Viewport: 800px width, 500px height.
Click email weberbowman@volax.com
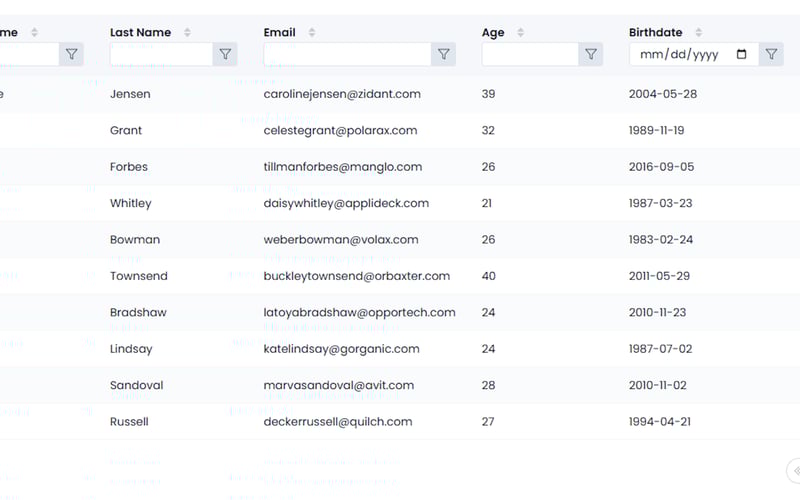(x=341, y=239)
